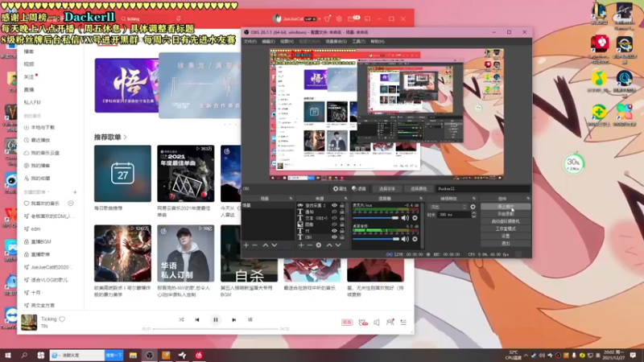Mute the desktop audio channel in OBS
The image size is (644, 362).
coord(405,238)
